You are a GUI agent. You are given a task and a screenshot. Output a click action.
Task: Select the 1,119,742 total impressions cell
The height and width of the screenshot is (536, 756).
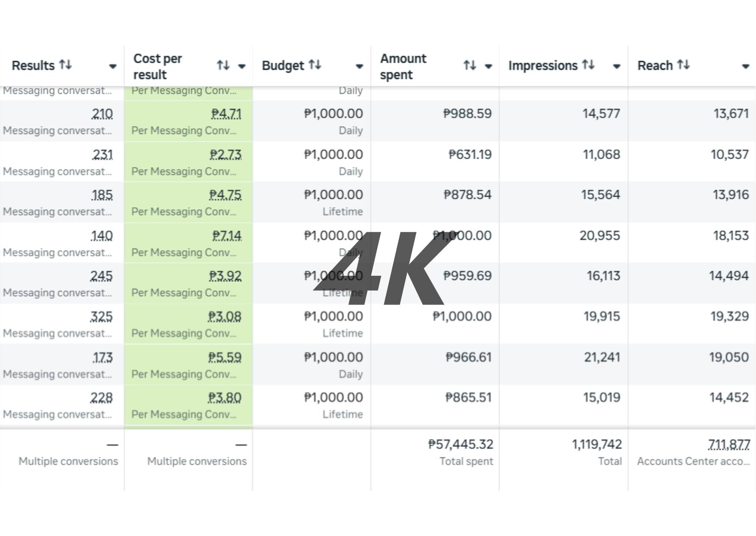pos(596,444)
